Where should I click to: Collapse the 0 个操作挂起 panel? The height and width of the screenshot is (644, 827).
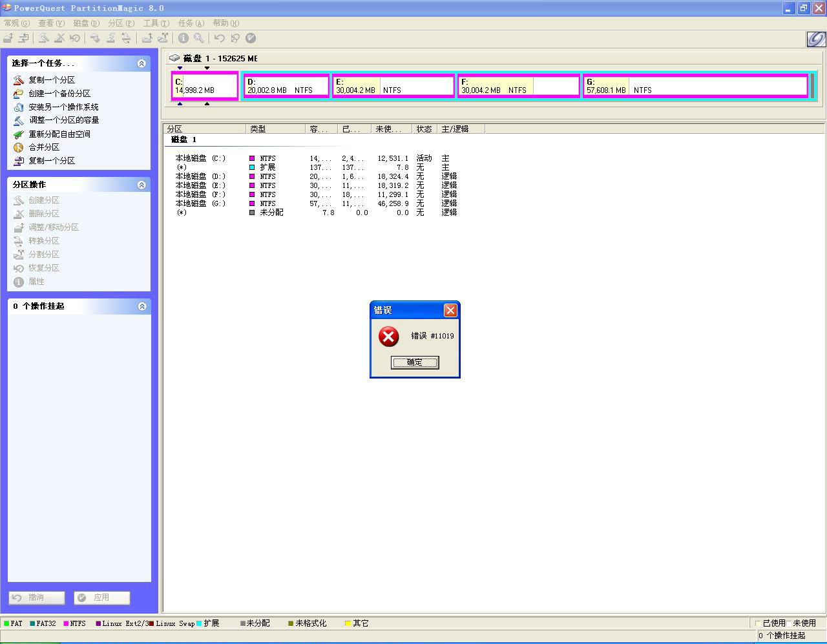[x=141, y=306]
